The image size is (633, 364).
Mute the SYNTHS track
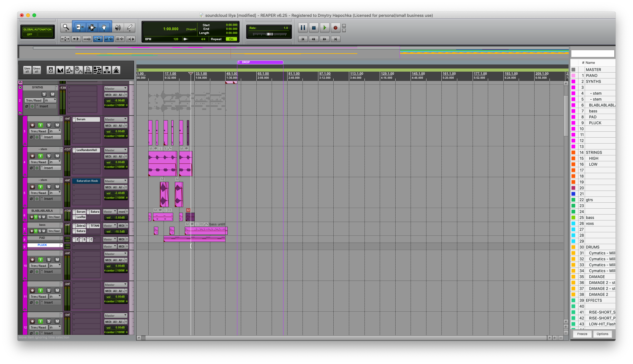[x=53, y=94]
